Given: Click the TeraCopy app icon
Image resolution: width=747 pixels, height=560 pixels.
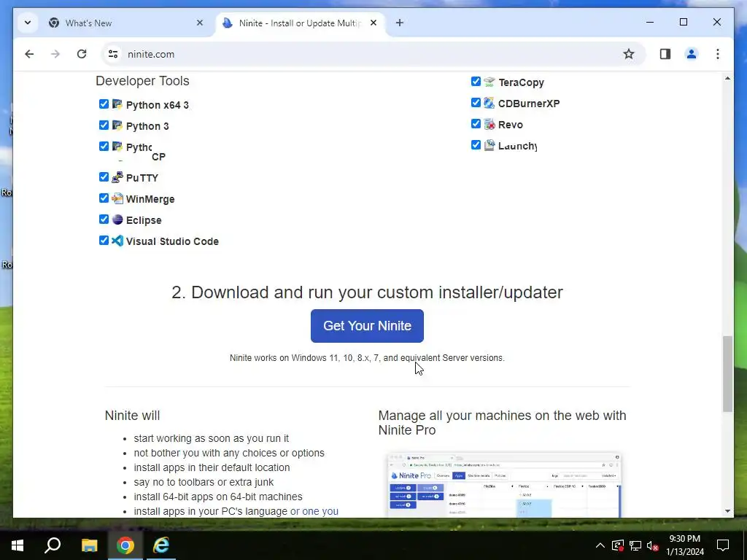Looking at the screenshot, I should tap(489, 82).
